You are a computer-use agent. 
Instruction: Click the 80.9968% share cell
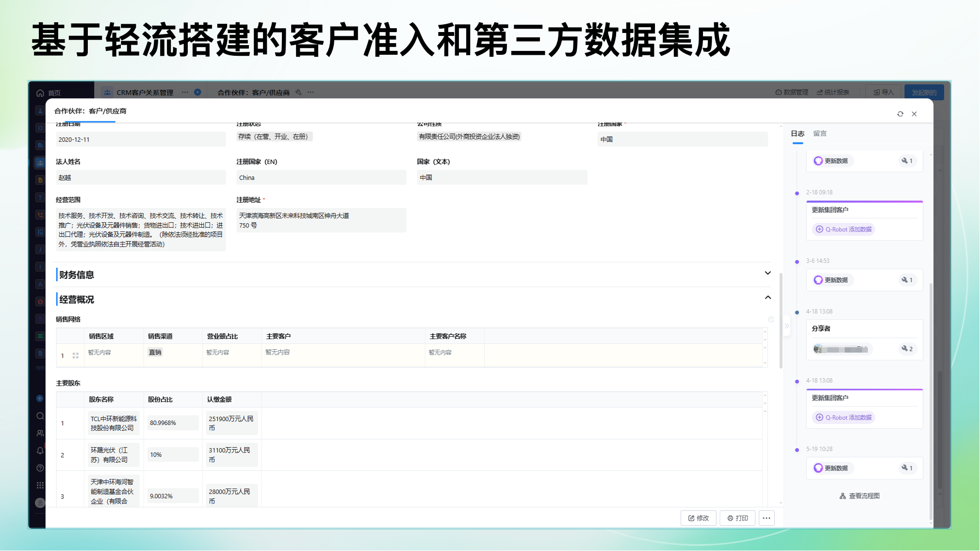[173, 423]
